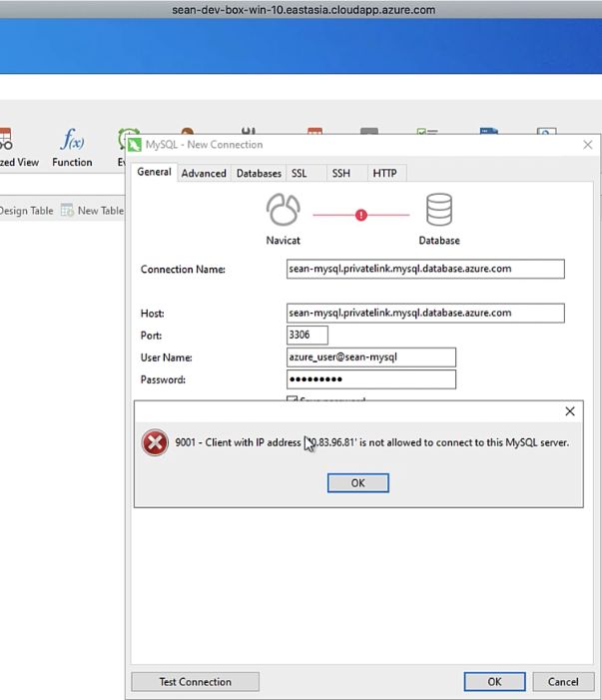Go to the SSH tab

(x=341, y=173)
